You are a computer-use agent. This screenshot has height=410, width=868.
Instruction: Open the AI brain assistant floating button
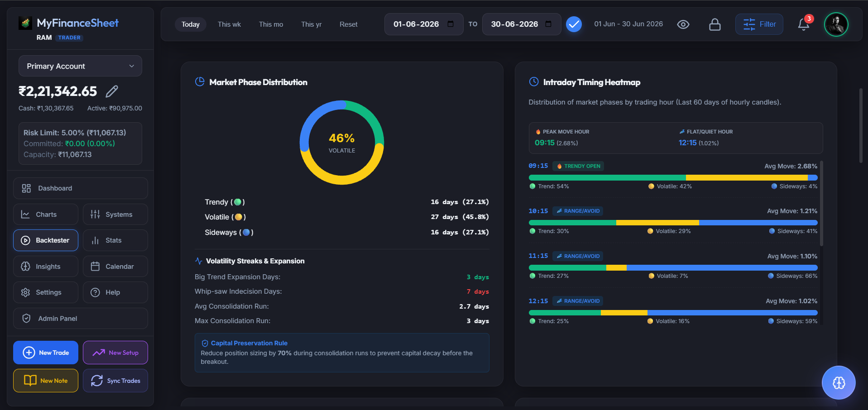pos(839,382)
